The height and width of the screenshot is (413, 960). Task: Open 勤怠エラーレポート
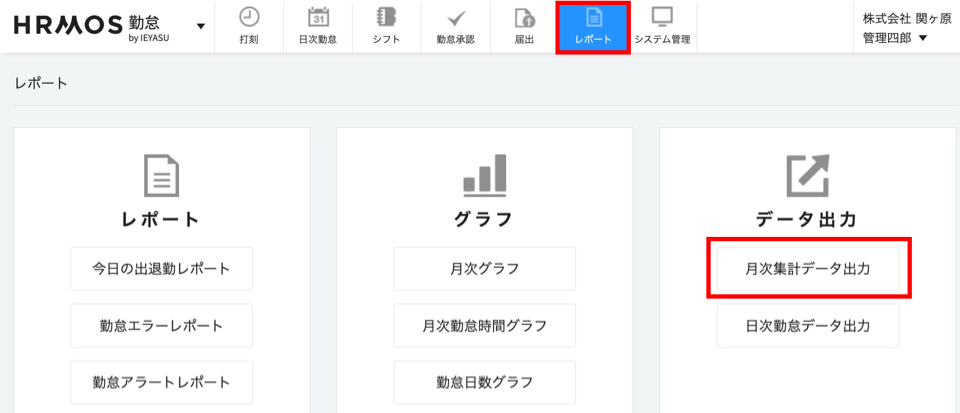pos(161,325)
